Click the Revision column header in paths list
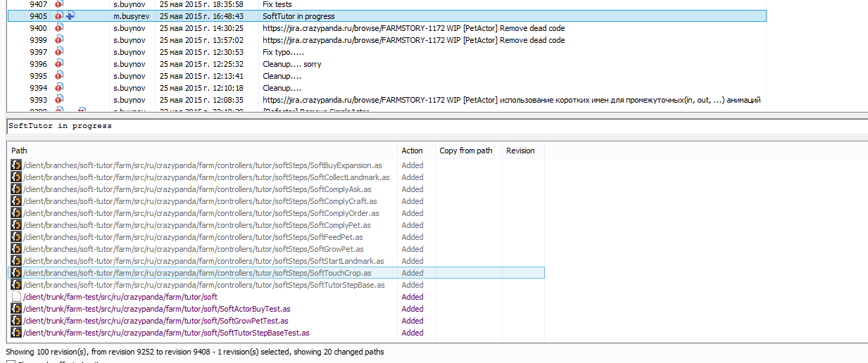This screenshot has width=868, height=363. [520, 151]
